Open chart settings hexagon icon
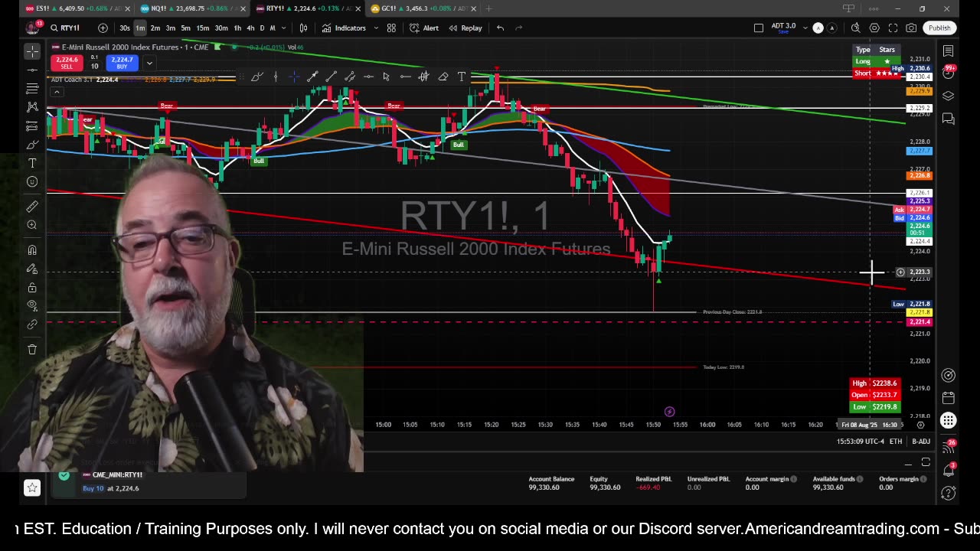Image resolution: width=980 pixels, height=551 pixels. click(x=874, y=28)
